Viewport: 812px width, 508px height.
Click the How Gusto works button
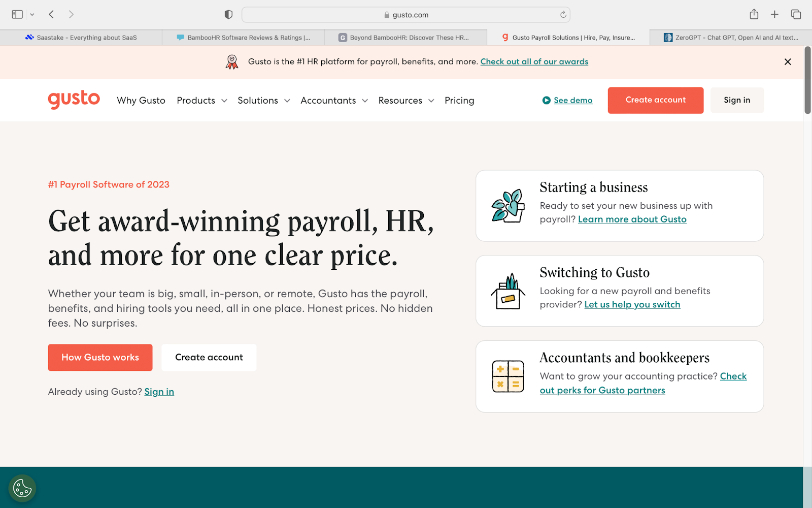click(100, 358)
